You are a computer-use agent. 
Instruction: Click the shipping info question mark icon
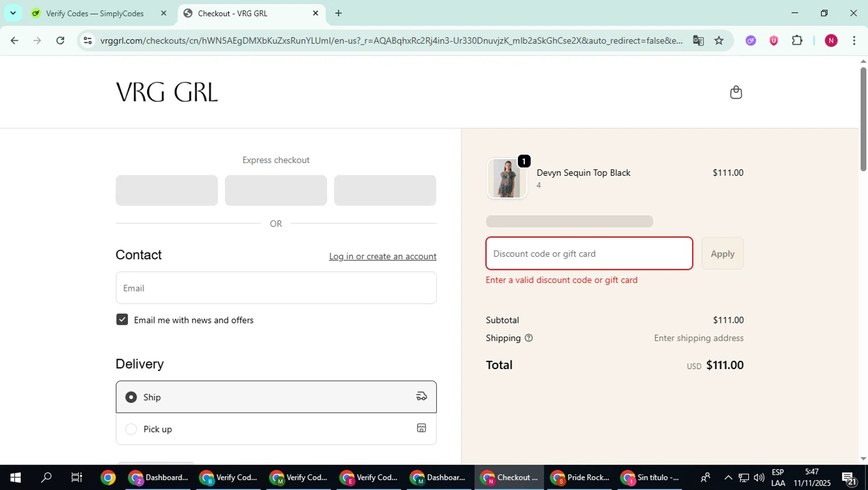tap(528, 338)
